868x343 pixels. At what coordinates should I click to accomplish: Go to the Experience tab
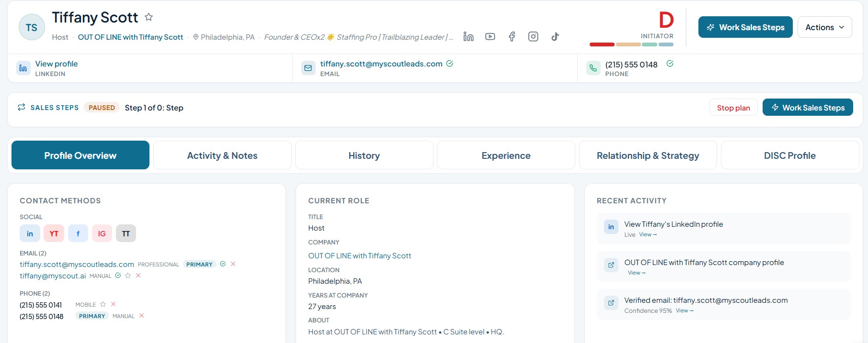pos(506,155)
